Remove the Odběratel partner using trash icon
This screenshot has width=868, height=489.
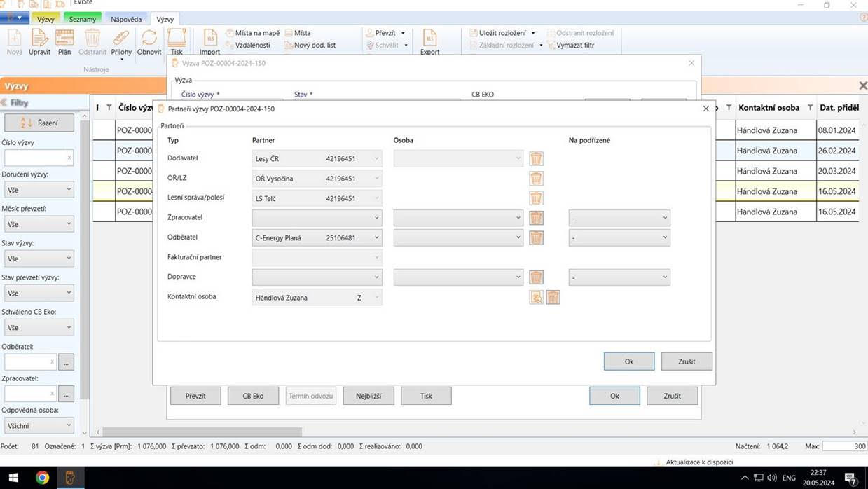coord(536,238)
